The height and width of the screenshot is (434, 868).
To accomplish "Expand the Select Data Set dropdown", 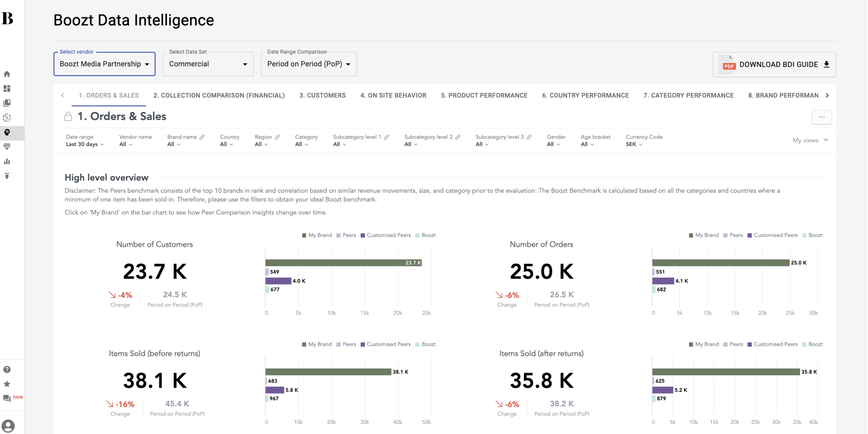I will pos(208,64).
